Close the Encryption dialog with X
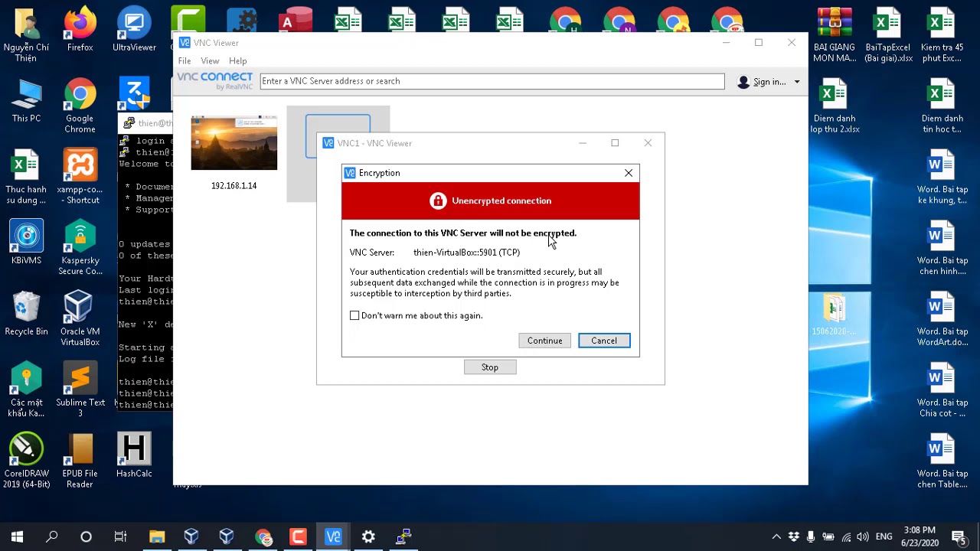Screen dimensions: 980x551 [629, 173]
